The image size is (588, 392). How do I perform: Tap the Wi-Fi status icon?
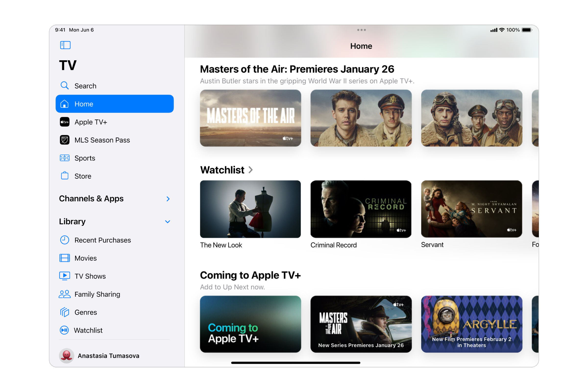(502, 30)
